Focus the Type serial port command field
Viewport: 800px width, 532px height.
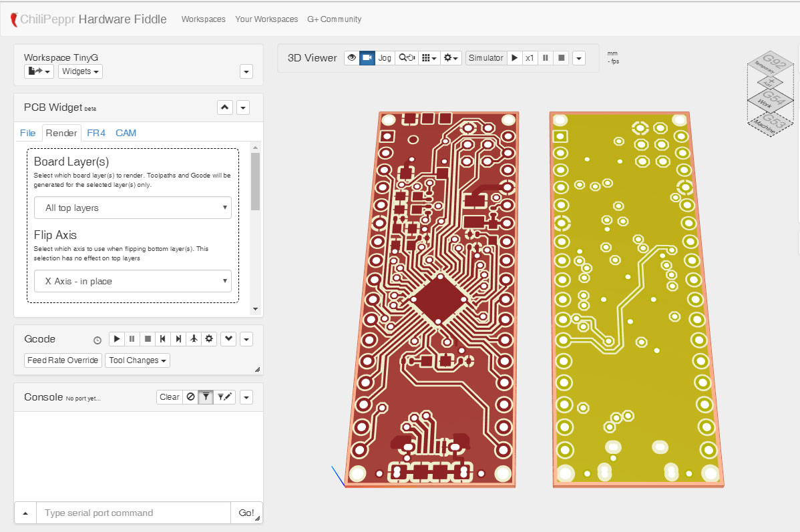[x=133, y=513]
